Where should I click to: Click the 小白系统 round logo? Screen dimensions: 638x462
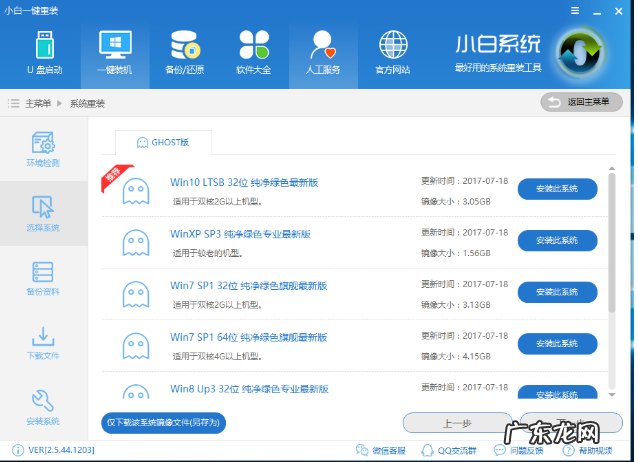[x=580, y=54]
